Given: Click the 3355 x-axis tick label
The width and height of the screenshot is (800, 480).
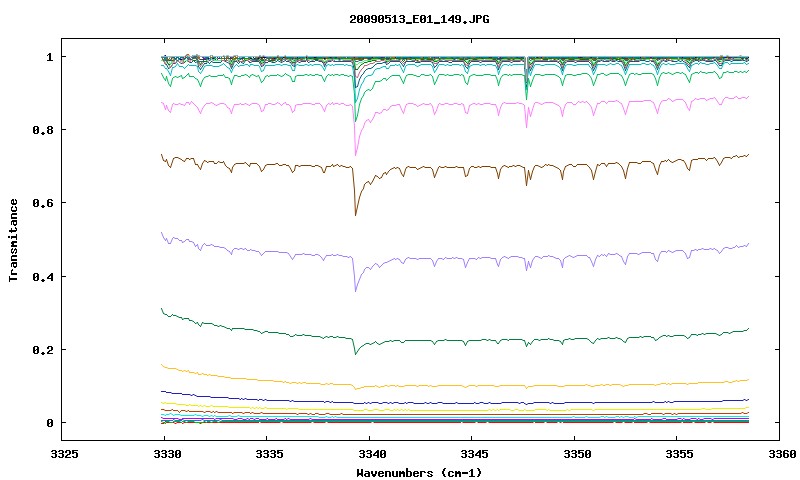Looking at the screenshot, I should 679,454.
